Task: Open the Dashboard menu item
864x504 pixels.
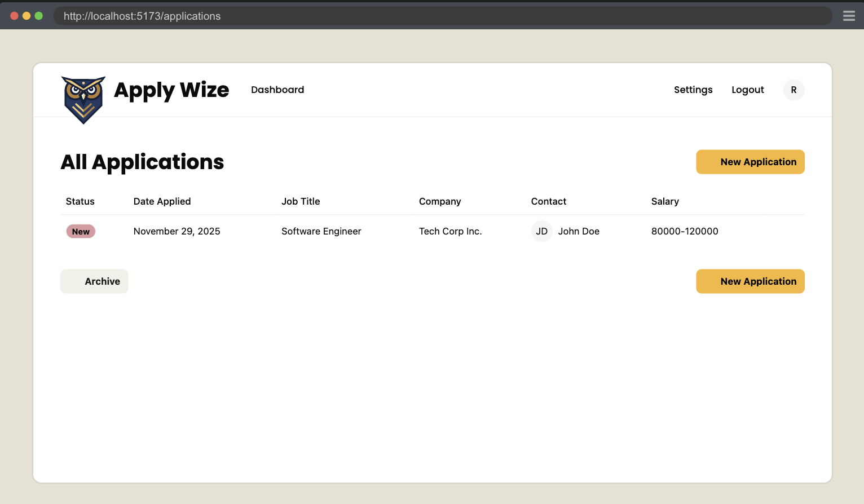Action: [277, 90]
